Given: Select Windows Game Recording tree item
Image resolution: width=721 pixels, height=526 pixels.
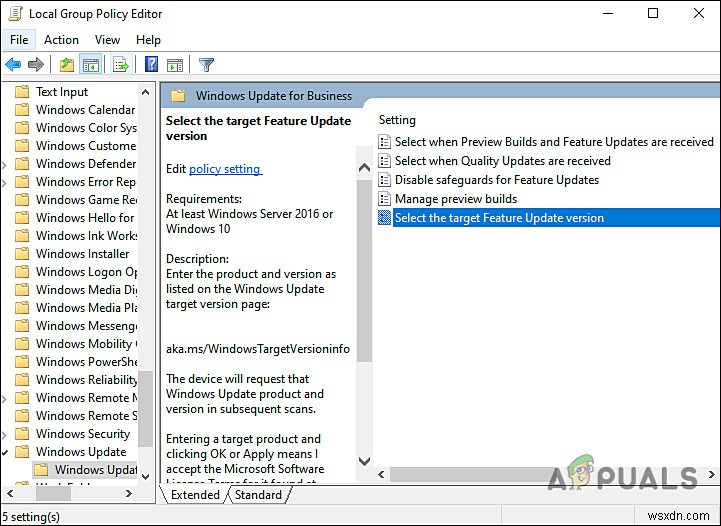Looking at the screenshot, I should (86, 200).
